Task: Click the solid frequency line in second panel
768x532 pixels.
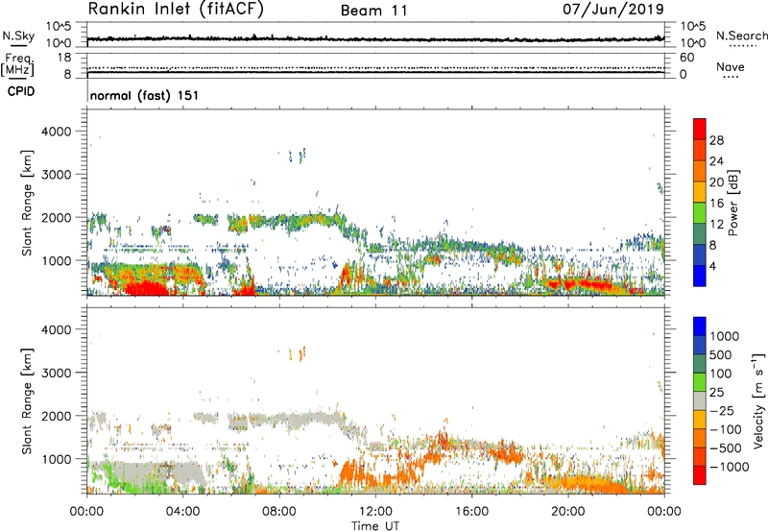Action: click(375, 72)
